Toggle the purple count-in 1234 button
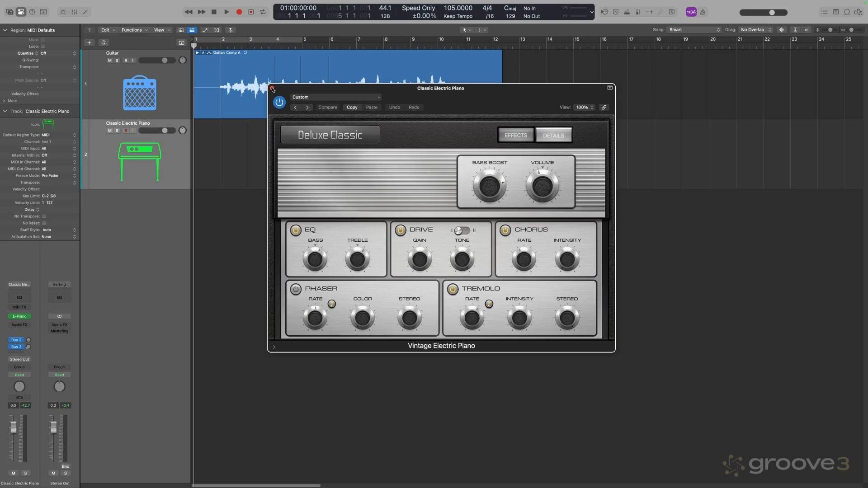 (691, 12)
